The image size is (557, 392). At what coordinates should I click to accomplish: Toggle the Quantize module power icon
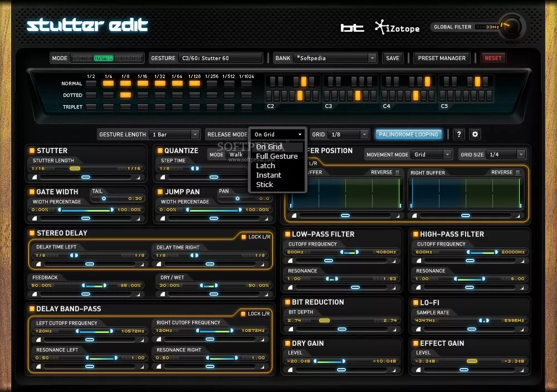point(160,150)
